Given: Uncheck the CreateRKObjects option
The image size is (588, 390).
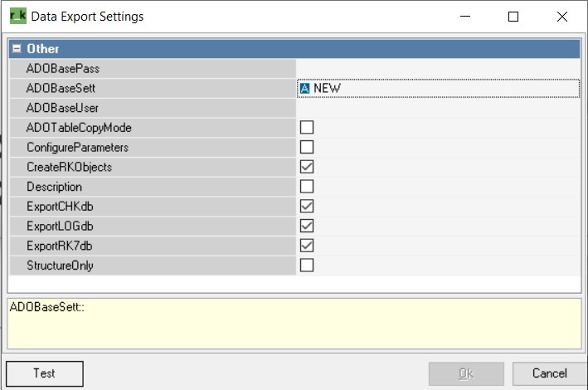Looking at the screenshot, I should [x=307, y=167].
